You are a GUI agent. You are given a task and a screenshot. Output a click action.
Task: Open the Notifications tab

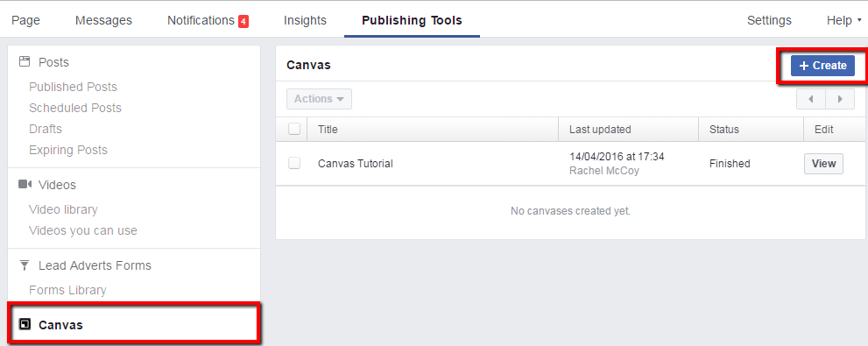pyautogui.click(x=201, y=20)
